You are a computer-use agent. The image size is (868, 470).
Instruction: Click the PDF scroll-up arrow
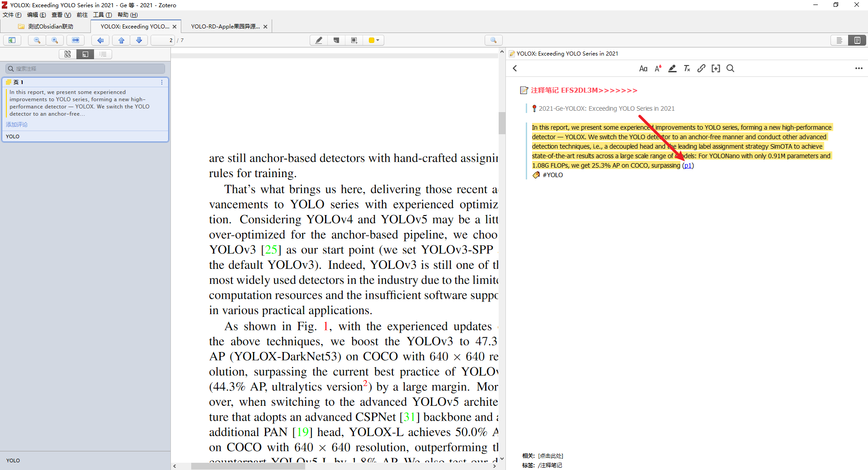tap(502, 52)
